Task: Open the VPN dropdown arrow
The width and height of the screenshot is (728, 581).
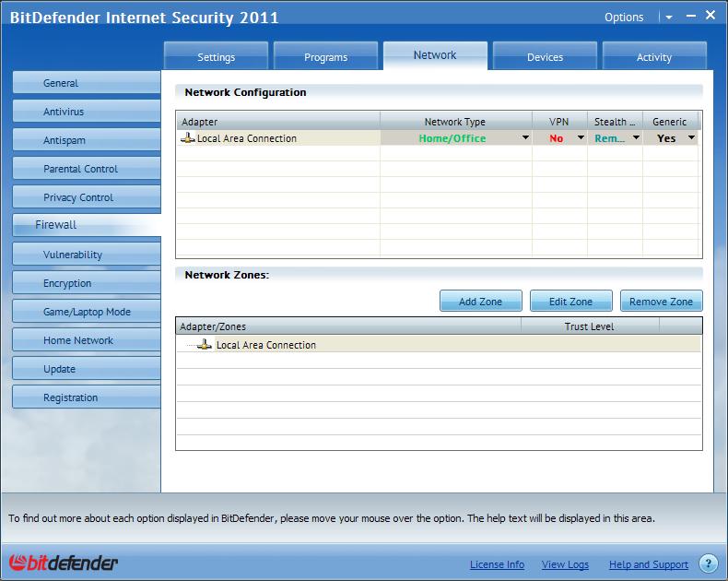Action: (x=581, y=137)
